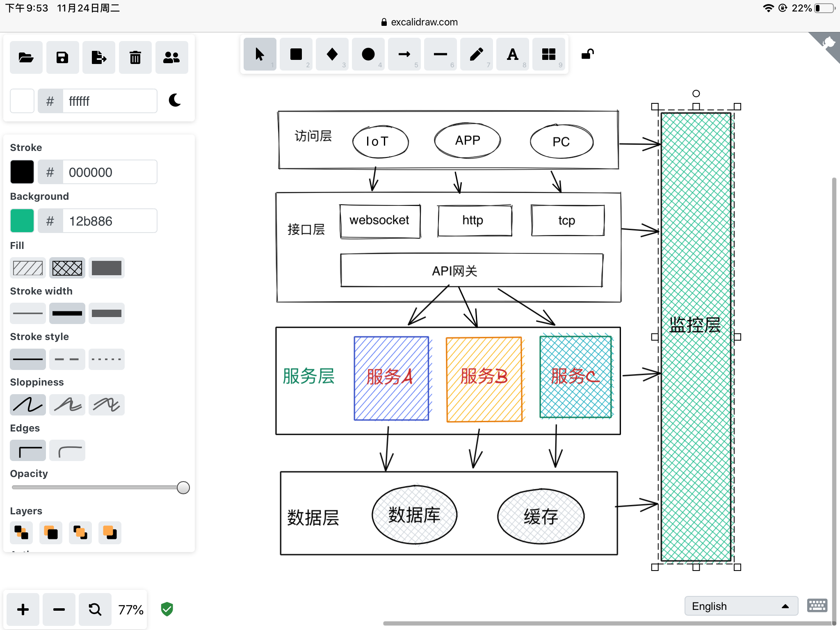Select the Diamond tool

[332, 54]
